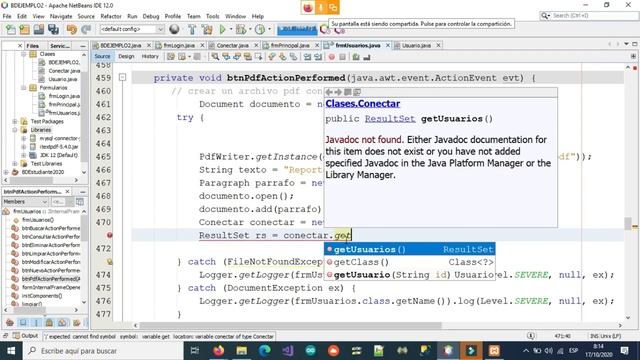Click the Output window icon in status bar

click(16, 336)
